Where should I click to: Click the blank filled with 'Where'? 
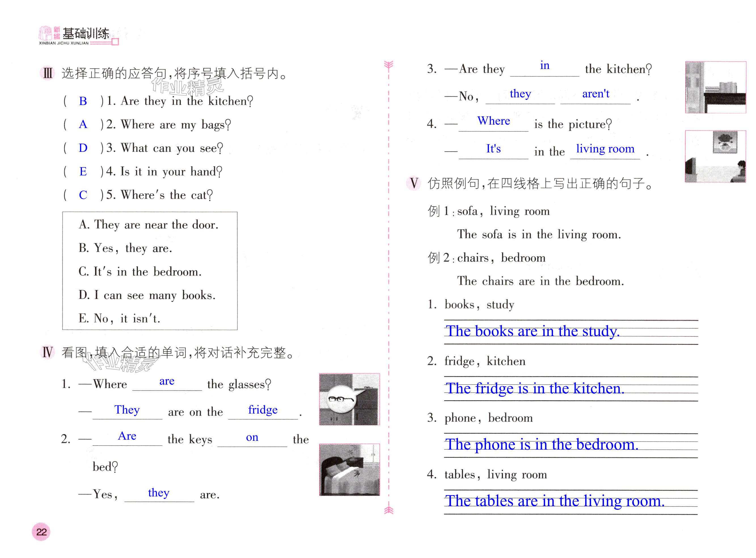tap(493, 121)
